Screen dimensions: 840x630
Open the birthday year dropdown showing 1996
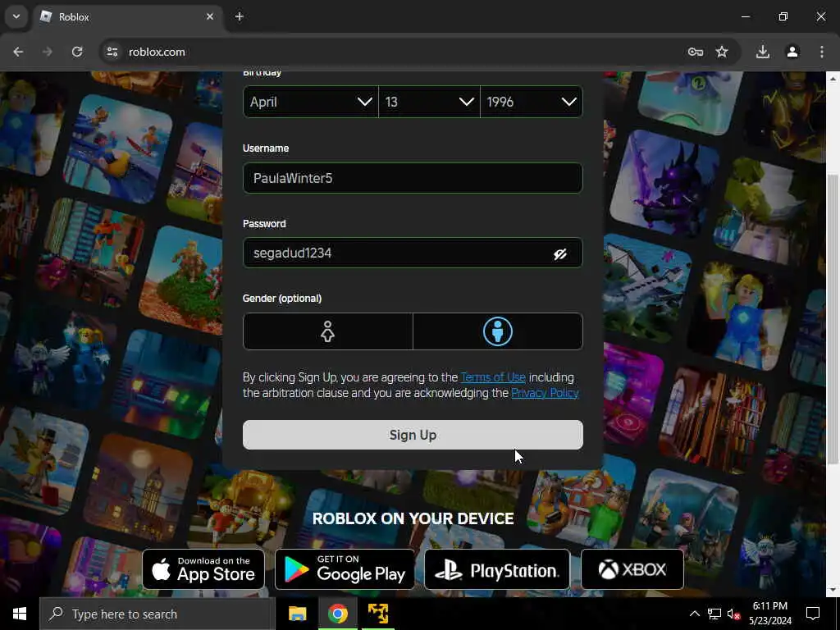pyautogui.click(x=532, y=102)
